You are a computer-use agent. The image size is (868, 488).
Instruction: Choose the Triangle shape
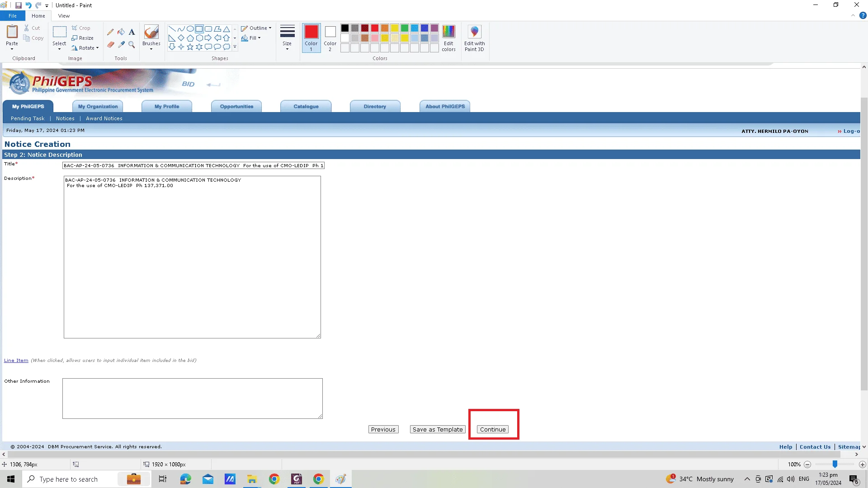click(x=226, y=29)
